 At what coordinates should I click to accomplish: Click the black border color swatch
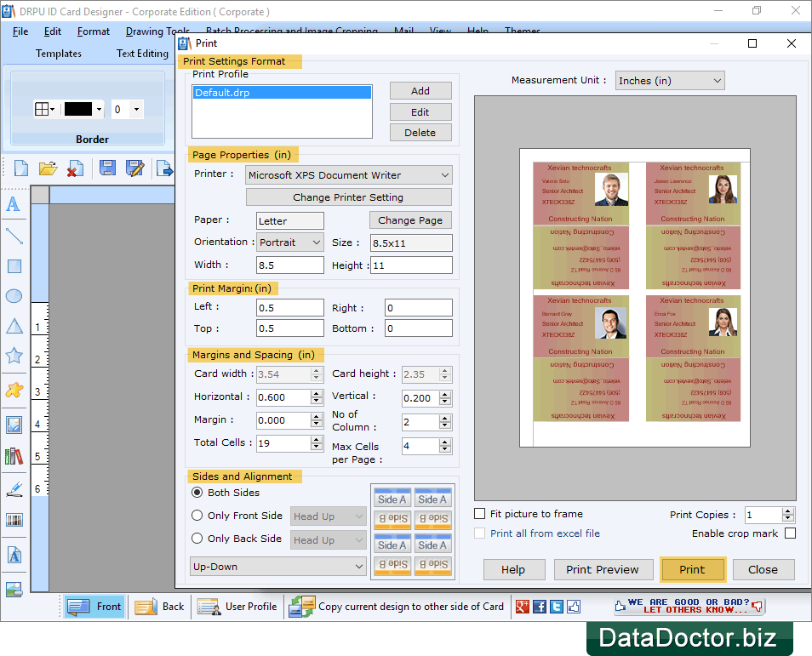tap(78, 109)
